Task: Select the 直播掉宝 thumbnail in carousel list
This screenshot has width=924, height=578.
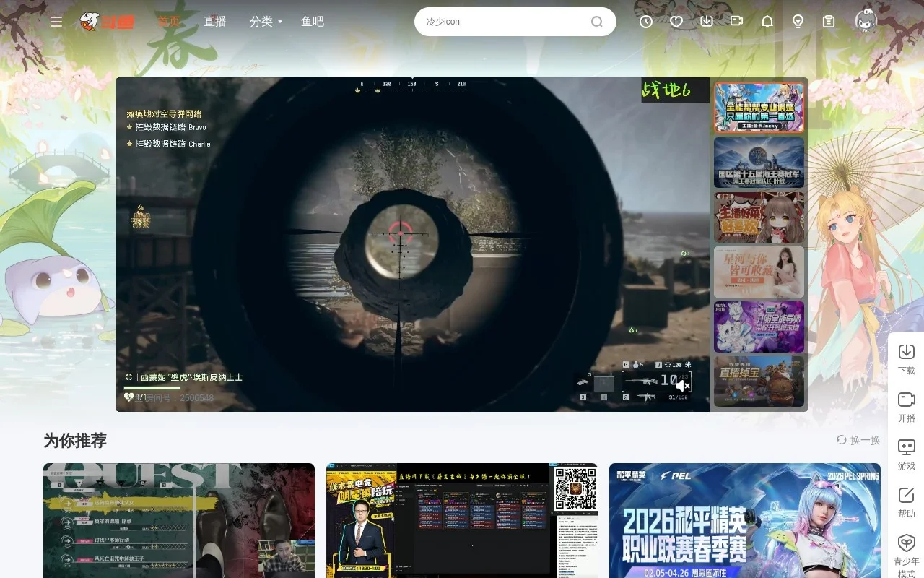Action: click(759, 381)
